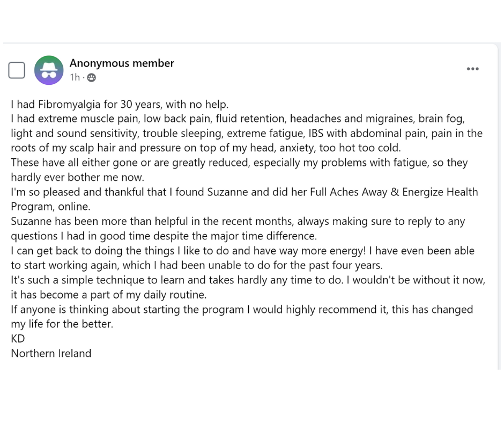Click the words "Program, online."
504x423 pixels.
(x=50, y=207)
